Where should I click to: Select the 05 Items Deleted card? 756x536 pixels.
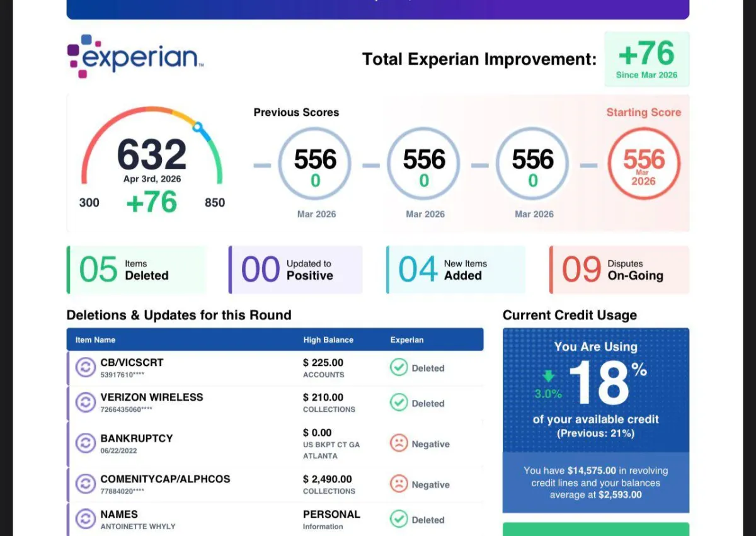[136, 270]
